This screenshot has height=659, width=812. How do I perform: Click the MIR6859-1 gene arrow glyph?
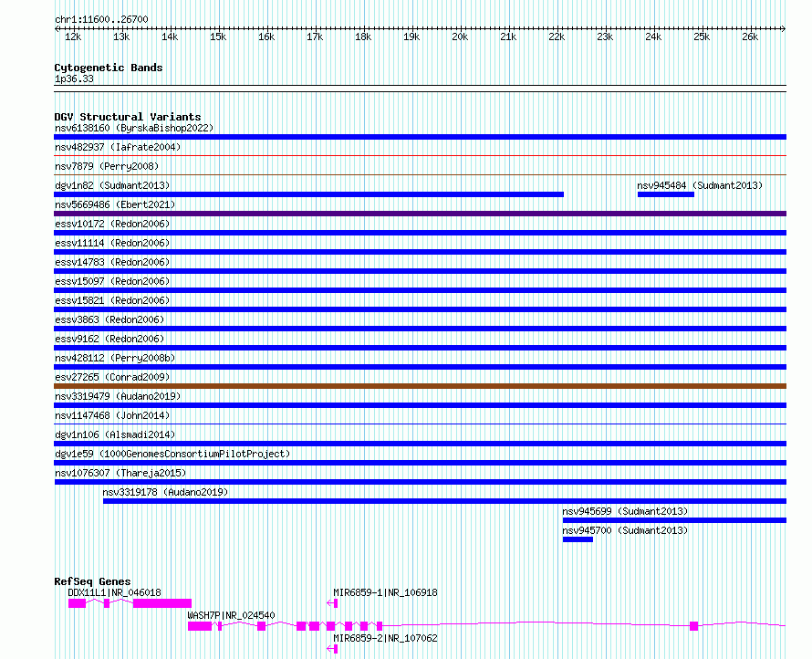(332, 603)
